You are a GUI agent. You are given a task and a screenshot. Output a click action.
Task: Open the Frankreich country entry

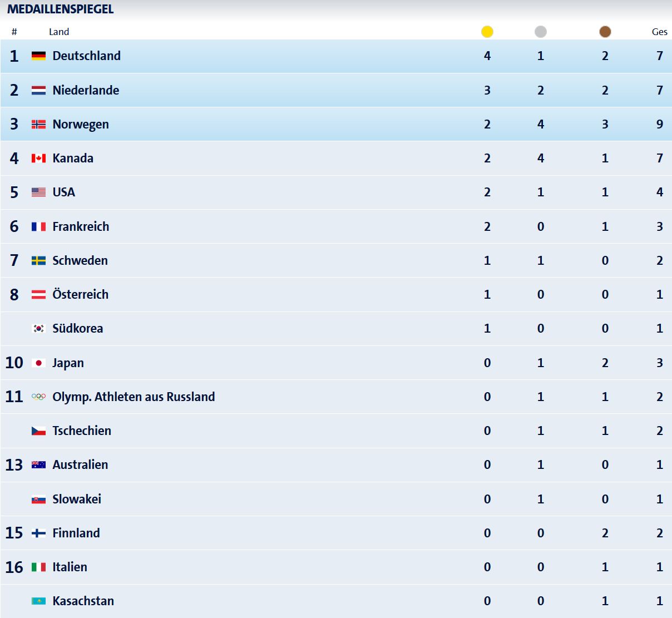coord(81,226)
